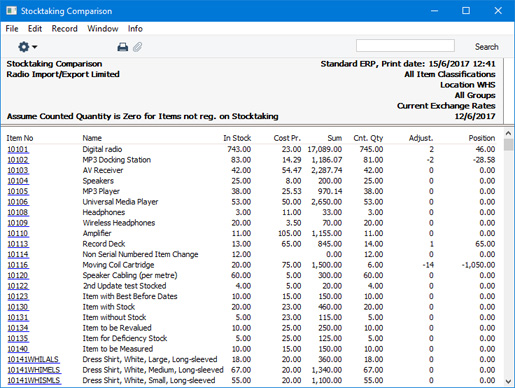The width and height of the screenshot is (515, 388).
Task: Click the 'Cost Pr.' column header
Action: (287, 138)
